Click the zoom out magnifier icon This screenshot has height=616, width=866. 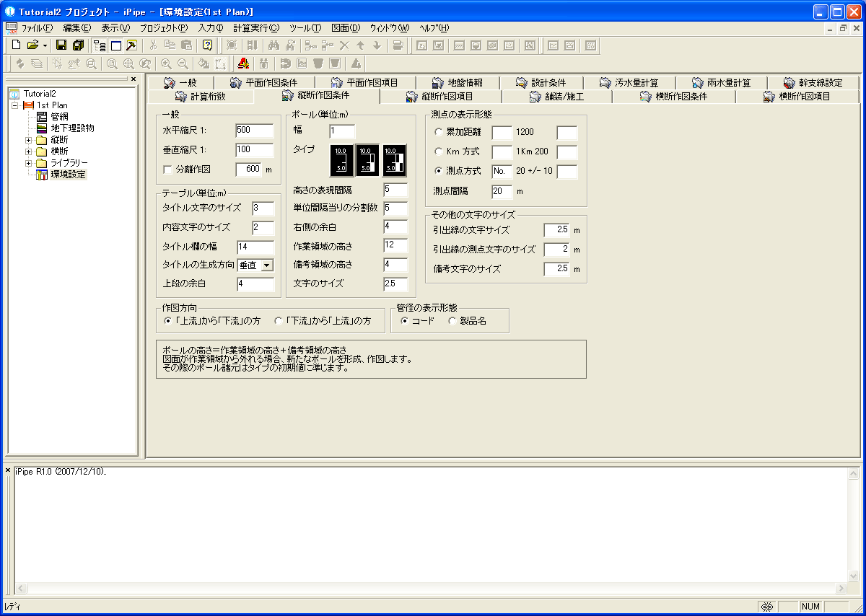[x=183, y=63]
